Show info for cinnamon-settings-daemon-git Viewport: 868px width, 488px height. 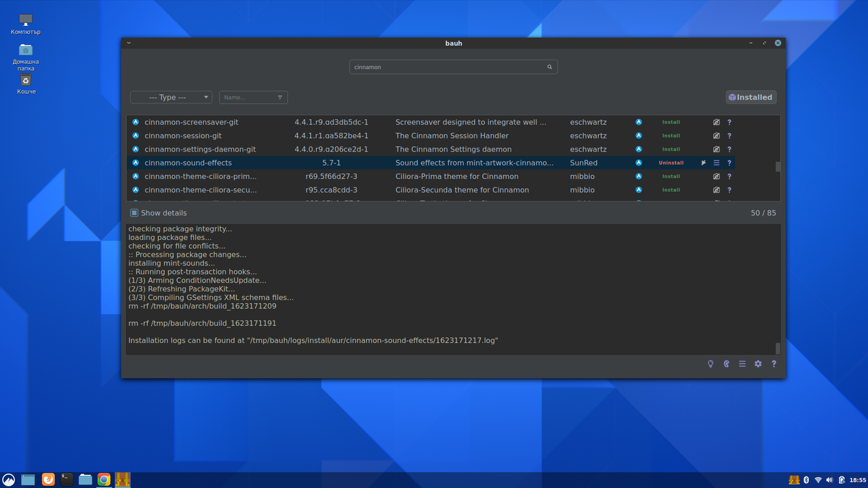(x=730, y=149)
